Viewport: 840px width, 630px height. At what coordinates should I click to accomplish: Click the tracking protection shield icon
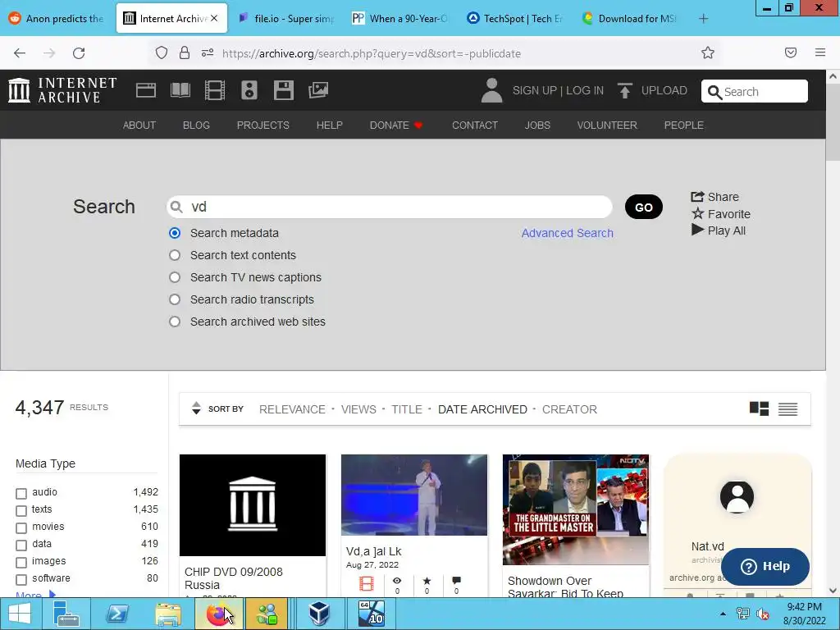162,52
